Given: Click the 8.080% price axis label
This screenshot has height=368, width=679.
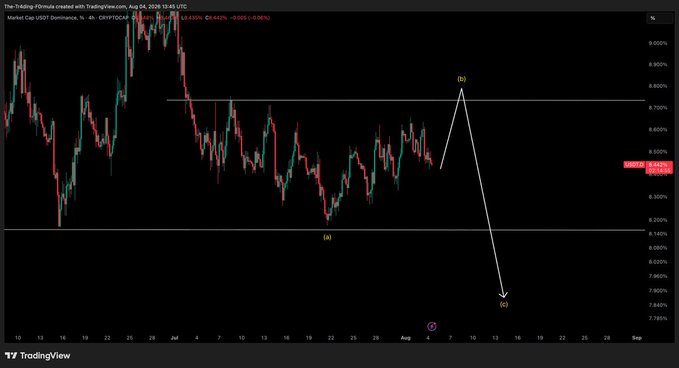Looking at the screenshot, I should (657, 248).
